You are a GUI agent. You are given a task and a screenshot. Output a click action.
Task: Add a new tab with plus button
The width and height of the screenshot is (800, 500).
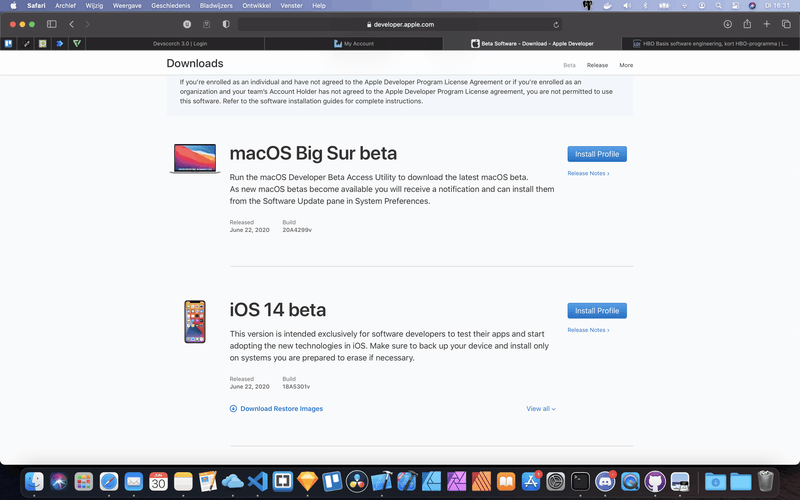click(x=766, y=24)
